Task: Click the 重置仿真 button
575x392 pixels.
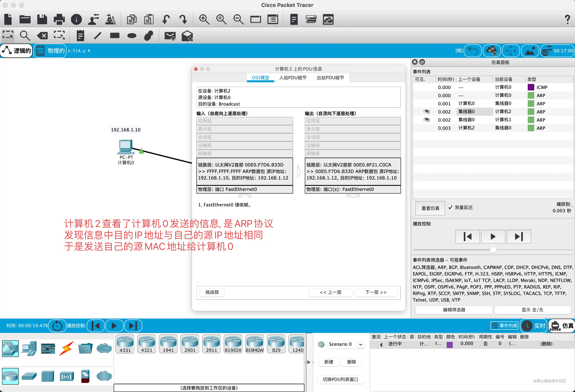Action: pyautogui.click(x=430, y=208)
